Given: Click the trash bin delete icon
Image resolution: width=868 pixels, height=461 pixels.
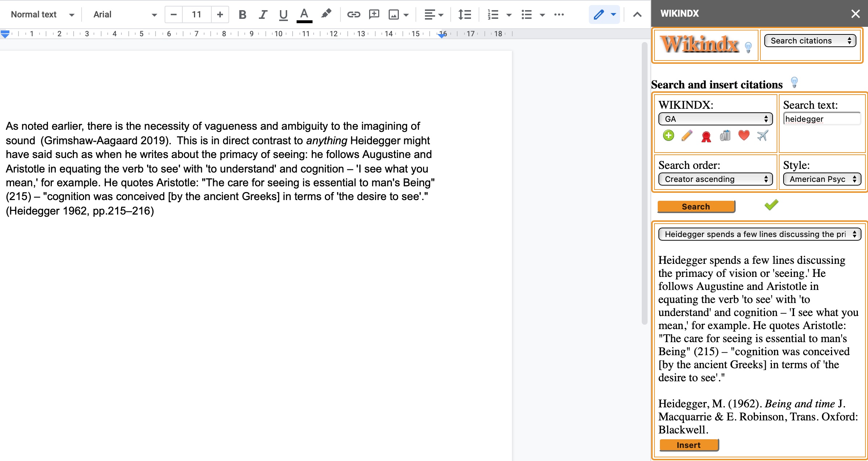Looking at the screenshot, I should tap(725, 136).
